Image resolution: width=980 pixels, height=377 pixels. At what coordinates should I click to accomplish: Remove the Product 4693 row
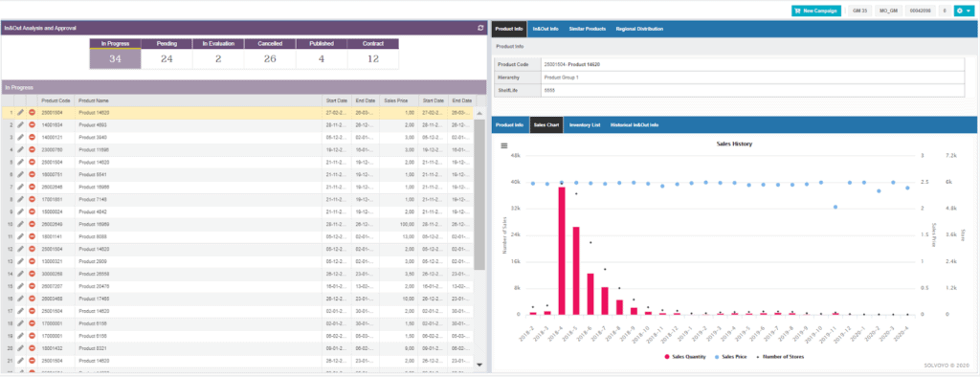32,125
